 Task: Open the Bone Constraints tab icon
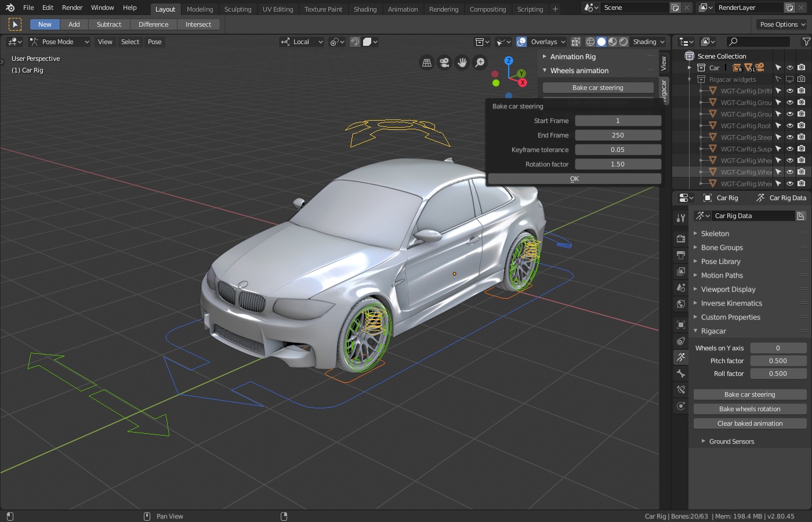(681, 390)
